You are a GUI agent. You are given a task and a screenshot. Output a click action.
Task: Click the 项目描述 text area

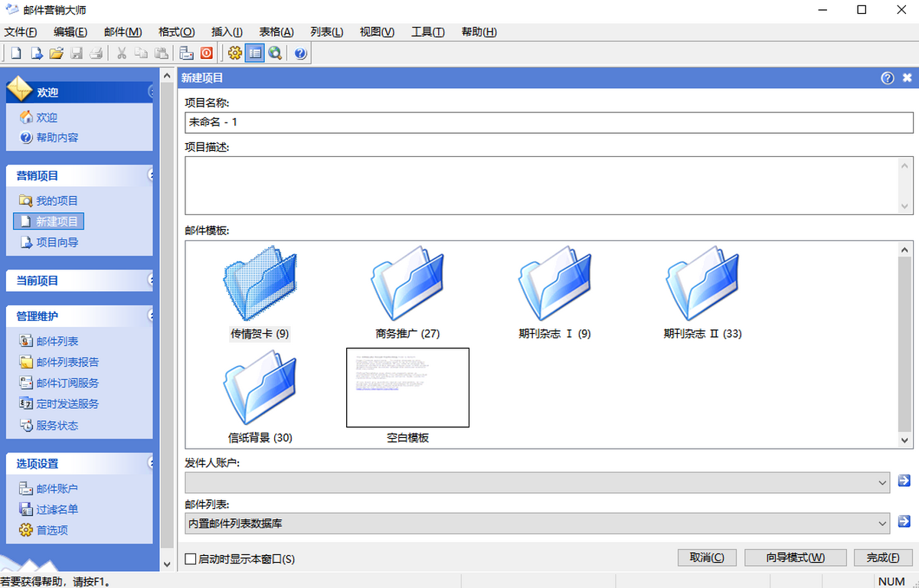pos(542,185)
